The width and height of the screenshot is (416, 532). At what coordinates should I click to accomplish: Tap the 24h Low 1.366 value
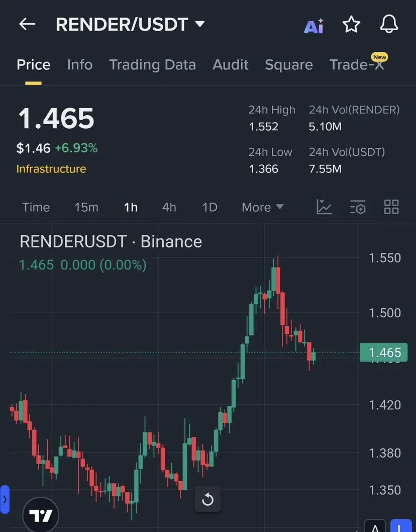(x=263, y=168)
